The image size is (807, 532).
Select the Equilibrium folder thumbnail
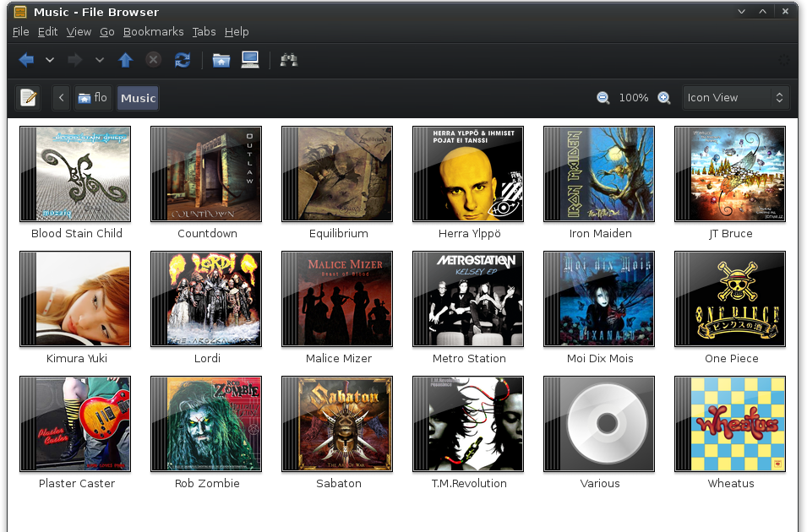click(337, 174)
